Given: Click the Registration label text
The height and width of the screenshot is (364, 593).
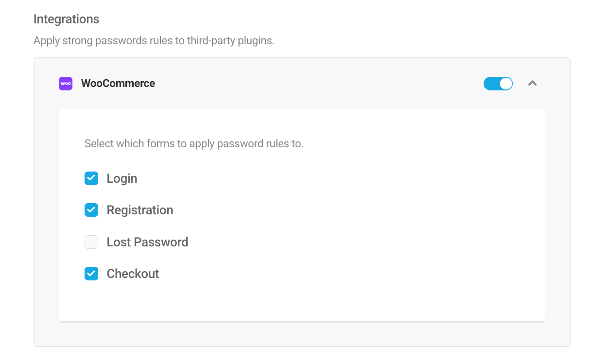Looking at the screenshot, I should [x=140, y=210].
